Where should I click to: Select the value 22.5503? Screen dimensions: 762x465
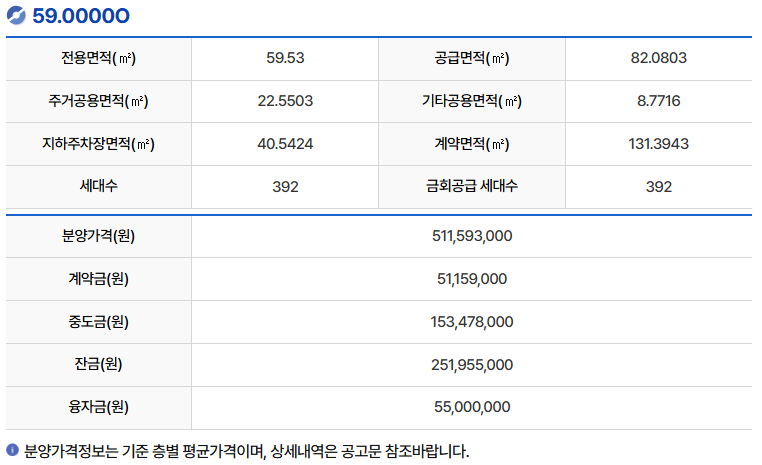[x=285, y=101]
